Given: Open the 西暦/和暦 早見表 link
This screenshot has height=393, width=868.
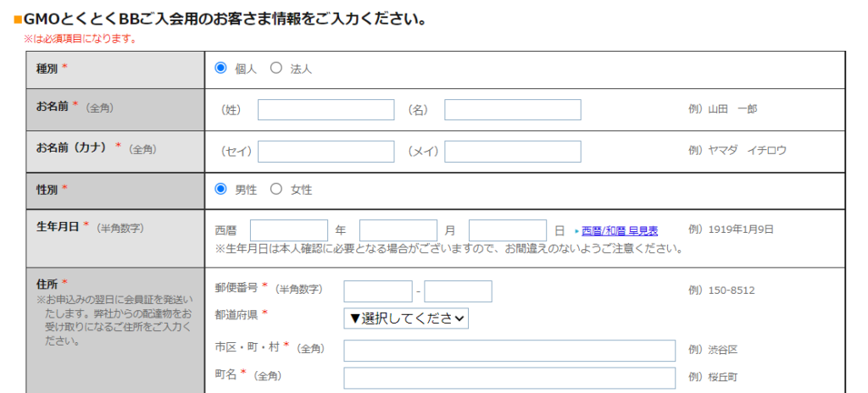Looking at the screenshot, I should coord(620,230).
